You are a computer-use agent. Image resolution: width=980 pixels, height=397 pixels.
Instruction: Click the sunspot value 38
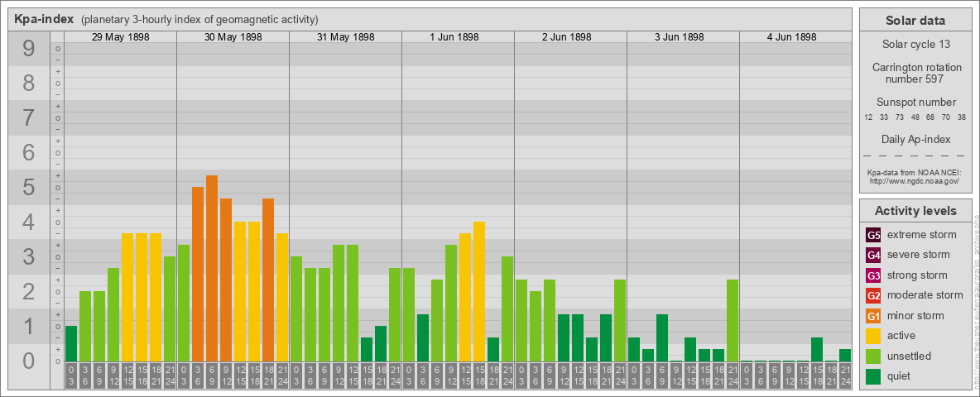point(962,117)
